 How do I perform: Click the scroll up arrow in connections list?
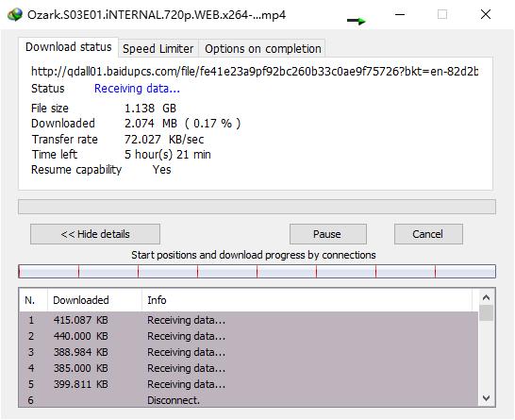click(486, 297)
